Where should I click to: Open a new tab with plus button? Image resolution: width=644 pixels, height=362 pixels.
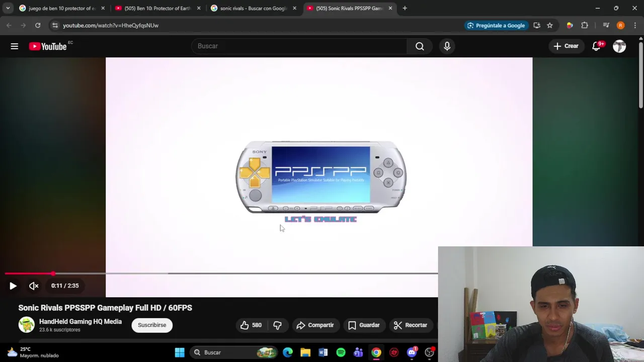(405, 8)
